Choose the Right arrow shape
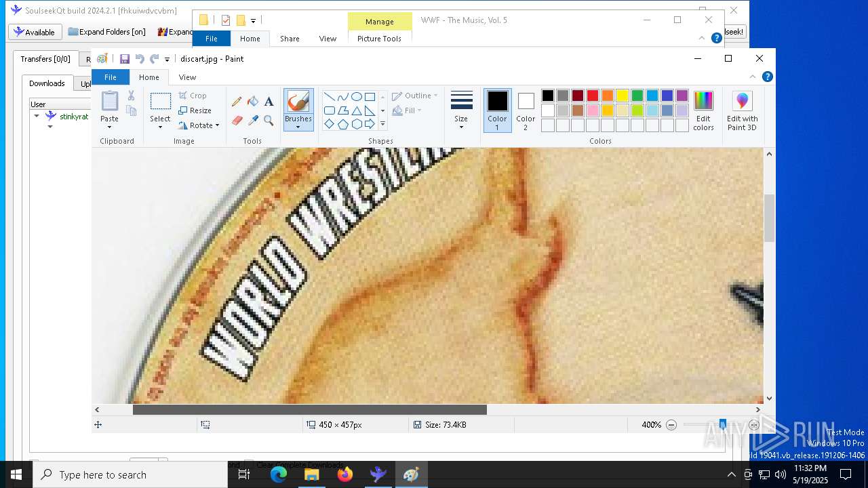The width and height of the screenshot is (868, 488). (x=370, y=124)
